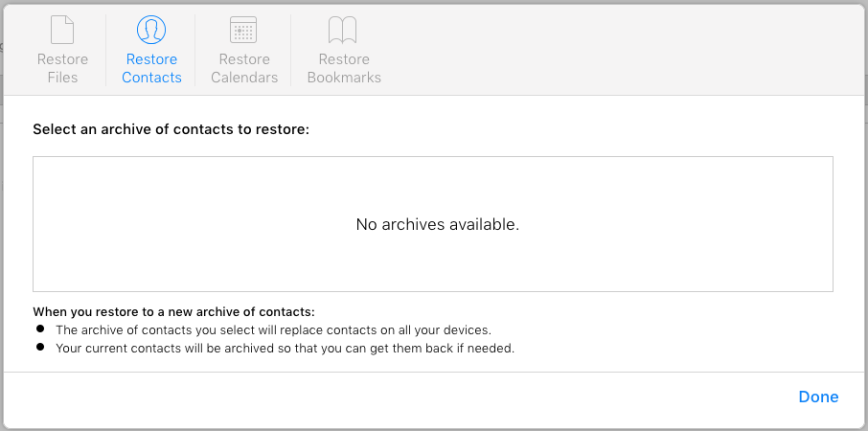
Task: Click empty toolbar area right of Restore Bookmarks
Action: point(620,50)
